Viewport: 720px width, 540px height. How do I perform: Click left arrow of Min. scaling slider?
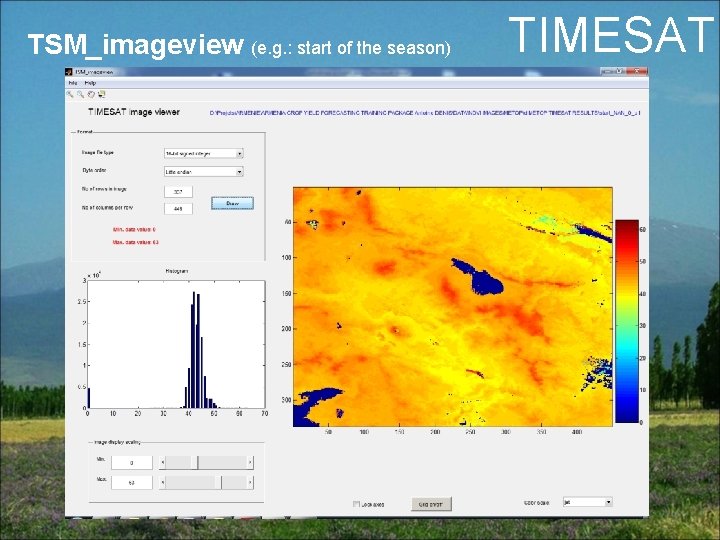[x=163, y=462]
